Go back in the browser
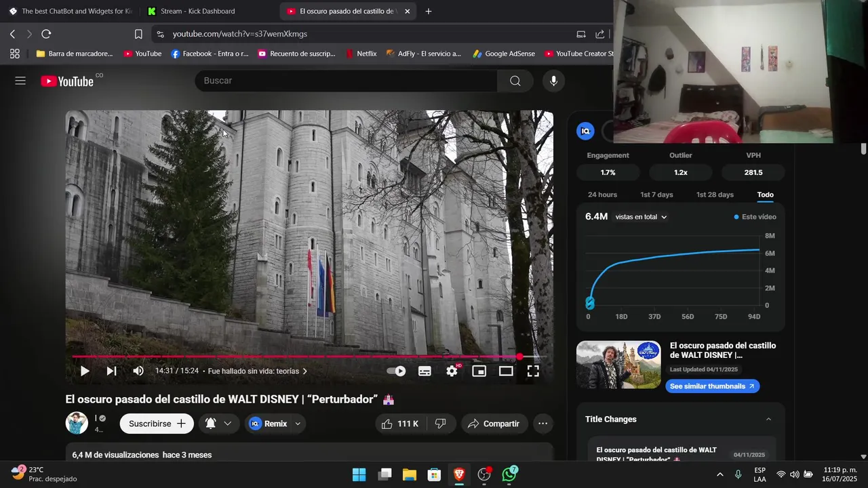The height and width of the screenshot is (488, 868). pyautogui.click(x=13, y=34)
